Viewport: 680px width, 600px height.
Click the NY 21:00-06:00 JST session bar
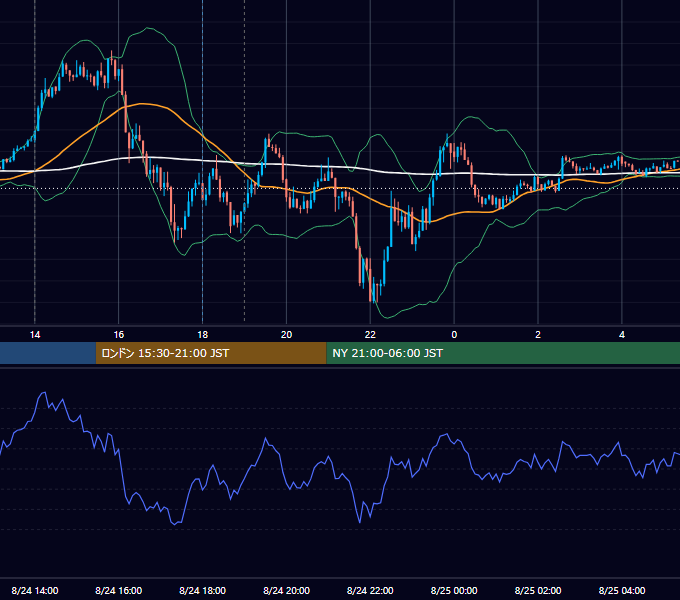tap(503, 353)
